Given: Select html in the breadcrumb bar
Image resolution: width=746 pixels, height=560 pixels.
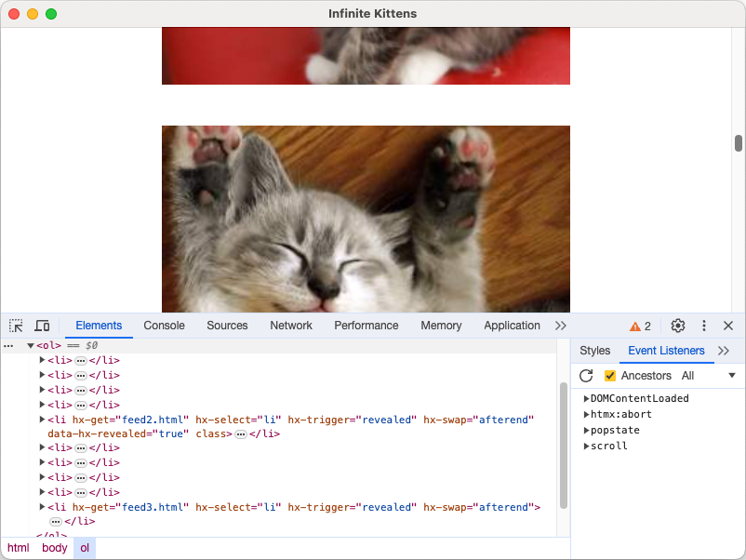Looking at the screenshot, I should pos(17,548).
